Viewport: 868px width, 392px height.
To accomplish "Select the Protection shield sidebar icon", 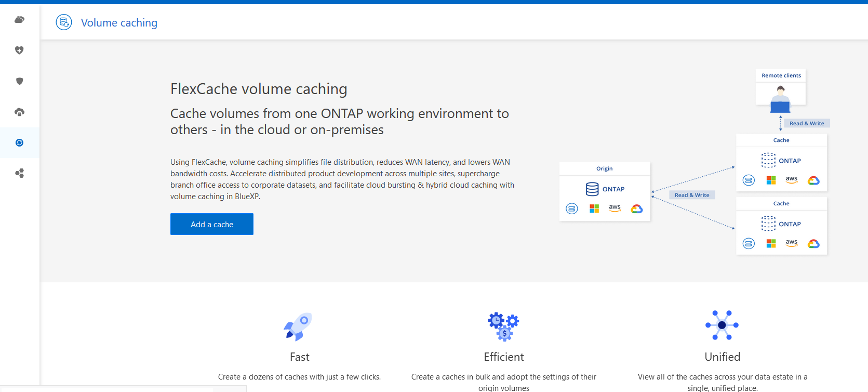I will (19, 81).
